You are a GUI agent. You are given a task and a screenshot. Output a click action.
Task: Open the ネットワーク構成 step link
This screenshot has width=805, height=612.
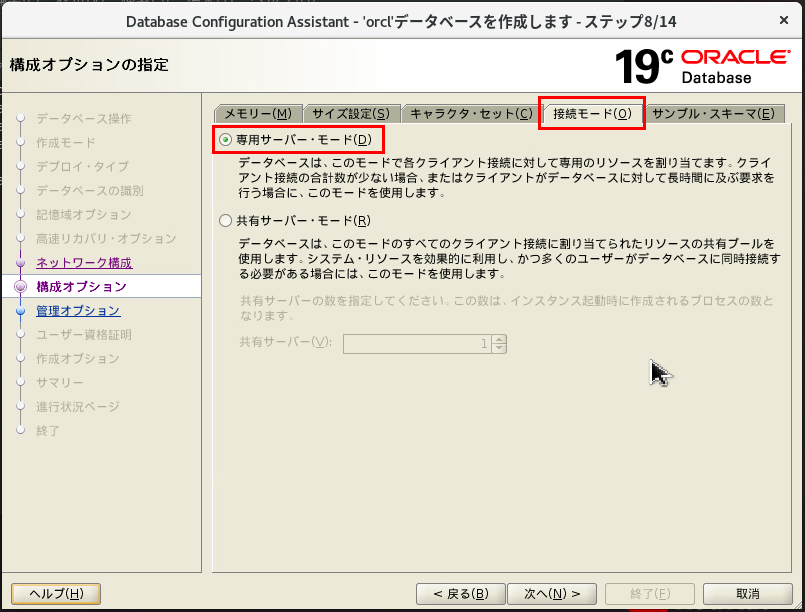click(x=84, y=263)
